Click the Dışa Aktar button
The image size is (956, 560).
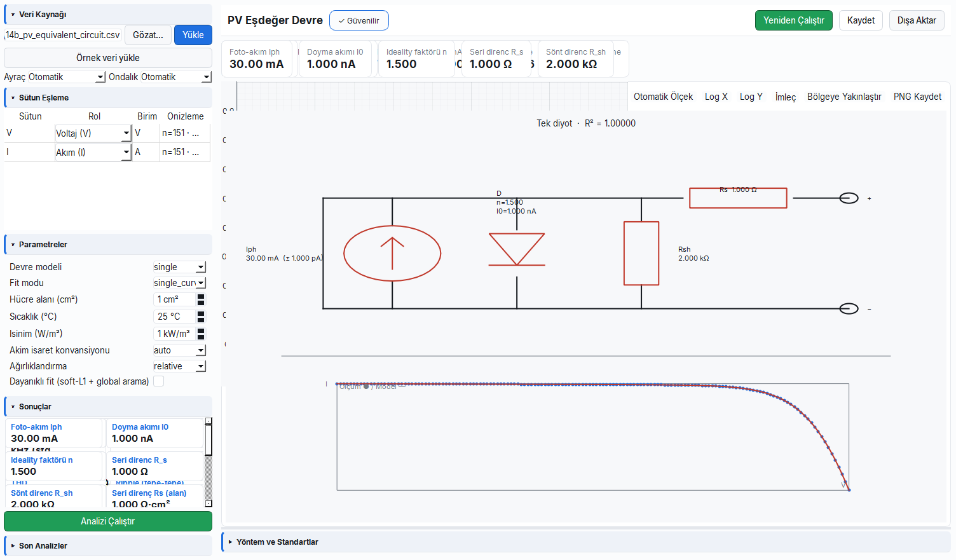917,20
